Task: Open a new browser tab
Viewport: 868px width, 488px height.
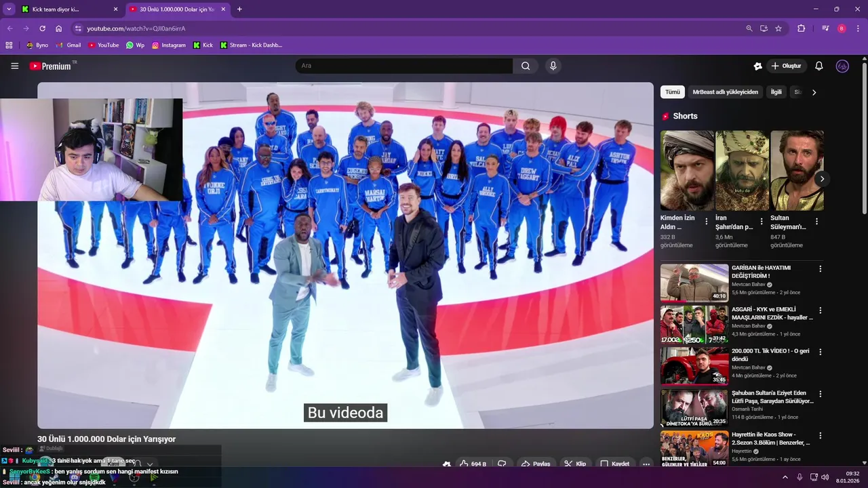Action: [239, 9]
